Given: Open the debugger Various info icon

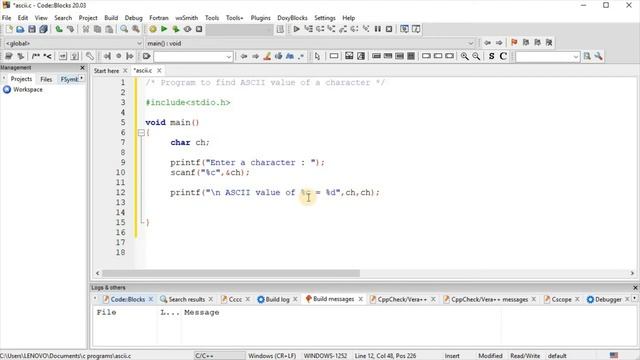Looking at the screenshot, I should (x=416, y=29).
